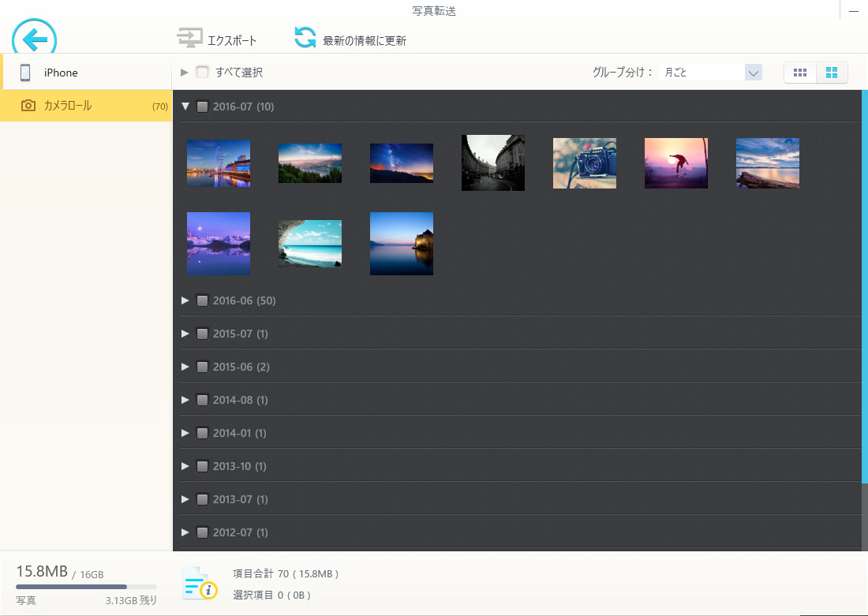The height and width of the screenshot is (616, 868).
Task: Expand the 2015-07 group
Action: pyautogui.click(x=185, y=334)
